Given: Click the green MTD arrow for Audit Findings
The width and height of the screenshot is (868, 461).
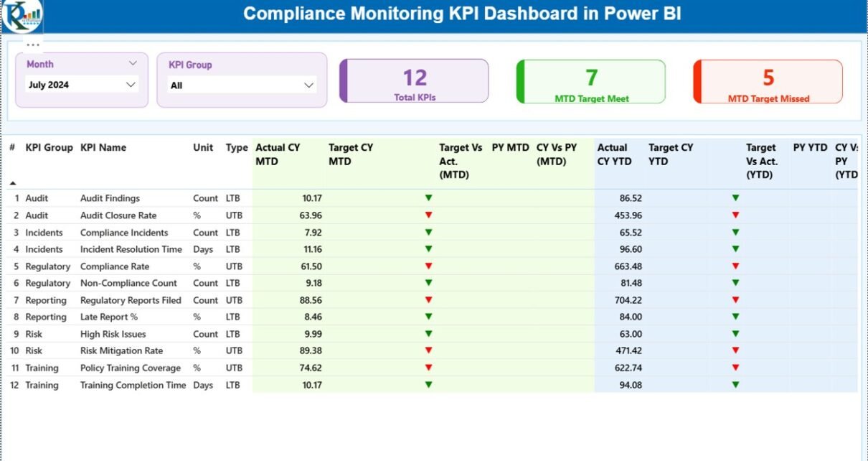Looking at the screenshot, I should click(428, 197).
